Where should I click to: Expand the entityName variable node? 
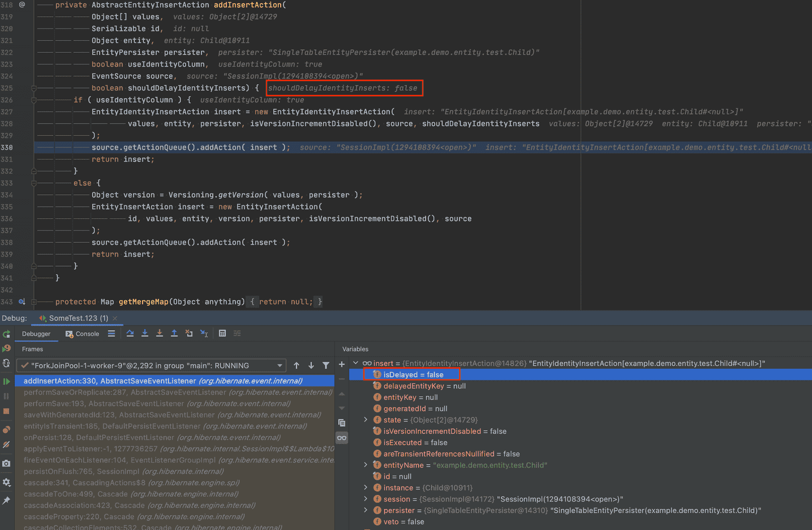click(x=365, y=465)
